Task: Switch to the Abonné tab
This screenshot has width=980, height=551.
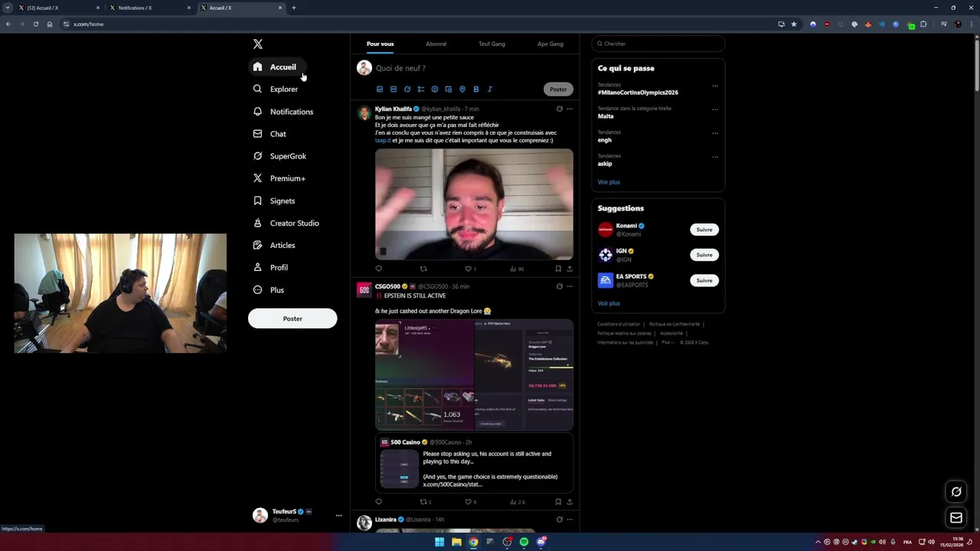Action: 436,44
